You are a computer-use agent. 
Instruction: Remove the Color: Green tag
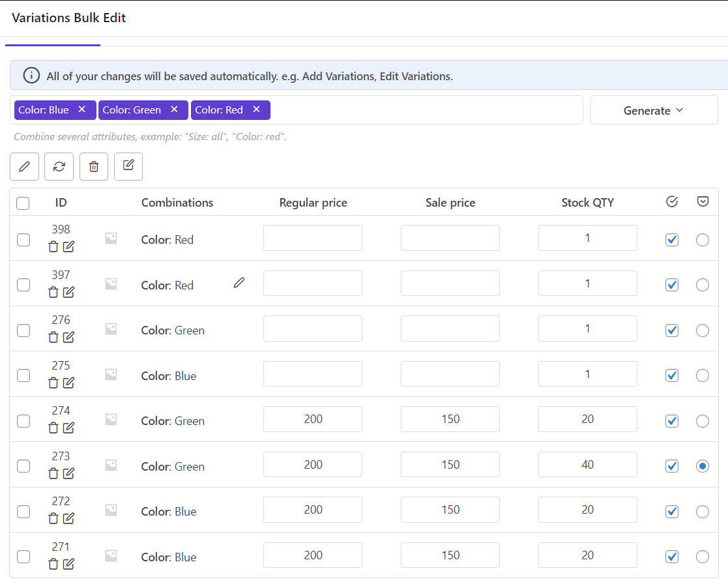click(174, 109)
